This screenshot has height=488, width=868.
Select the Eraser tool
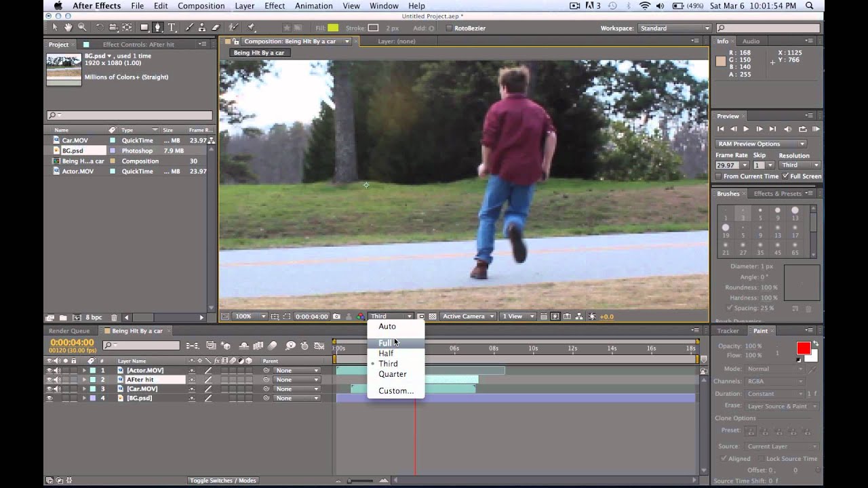[x=216, y=28]
